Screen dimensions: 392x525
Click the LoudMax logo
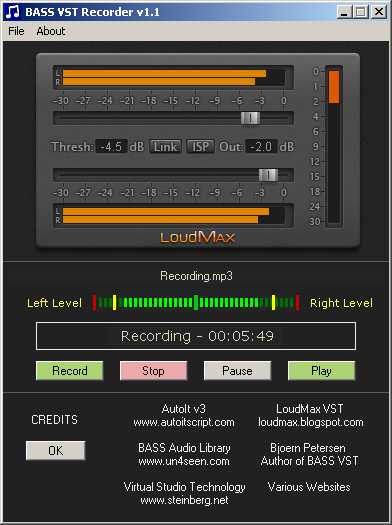click(x=198, y=237)
